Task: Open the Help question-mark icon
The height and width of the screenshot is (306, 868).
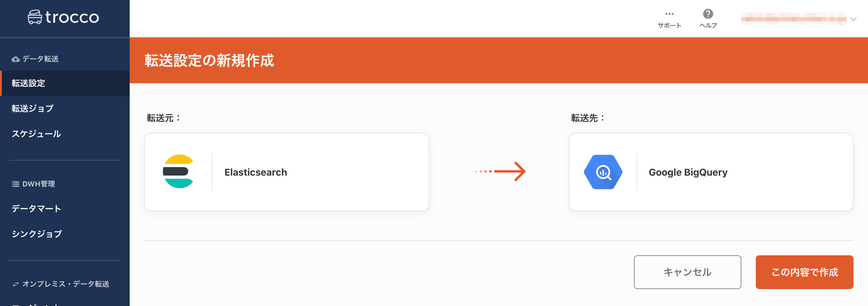Action: [x=708, y=14]
